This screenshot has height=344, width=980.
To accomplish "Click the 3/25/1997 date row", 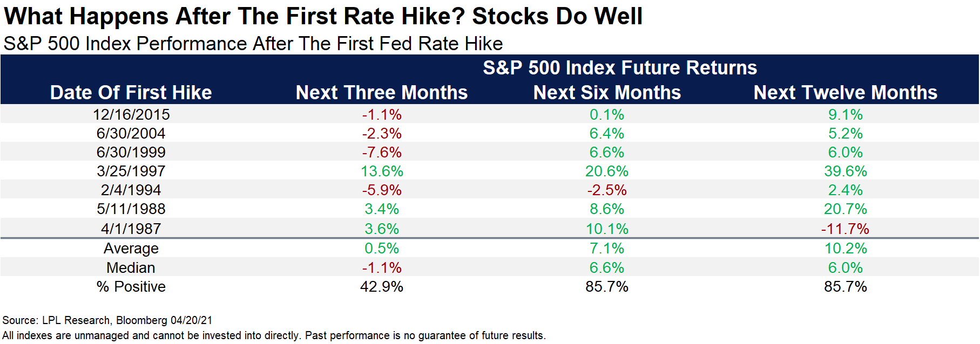I will pyautogui.click(x=490, y=171).
